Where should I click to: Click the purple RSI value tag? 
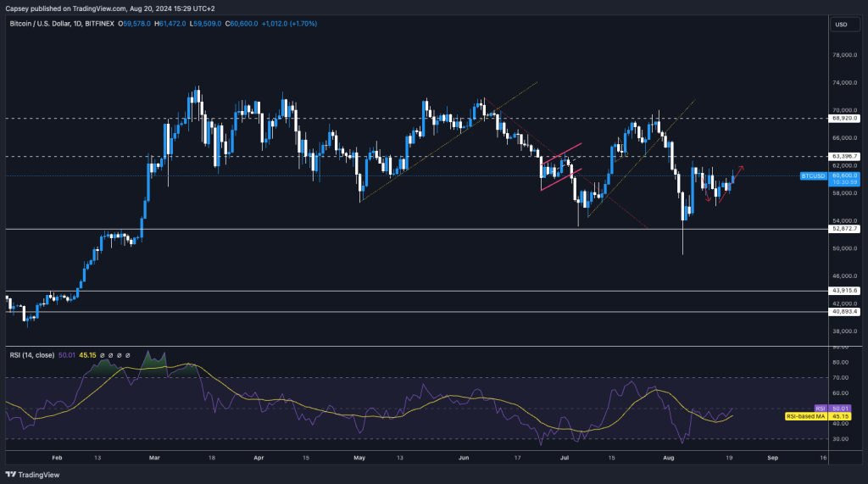click(821, 409)
